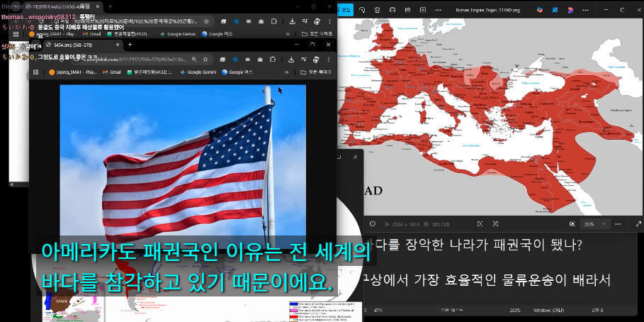Click actual-size icon in Photos bottom bar
644x322 pixels.
[x=495, y=223]
